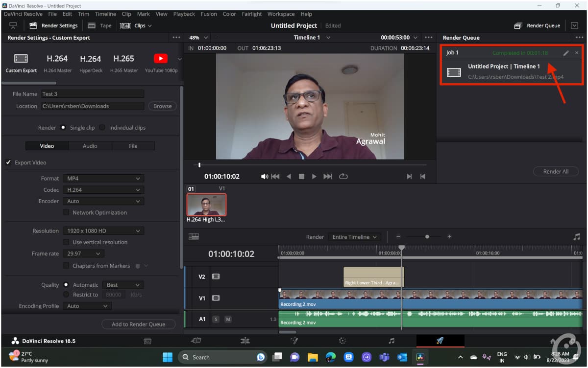
Task: Toggle the timeline view options icon
Action: point(194,237)
